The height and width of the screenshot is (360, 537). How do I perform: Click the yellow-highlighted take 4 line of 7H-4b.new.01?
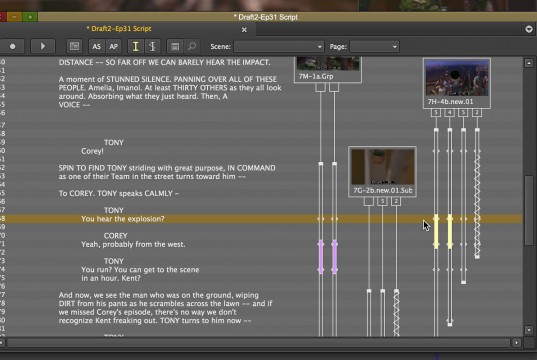coord(450,231)
